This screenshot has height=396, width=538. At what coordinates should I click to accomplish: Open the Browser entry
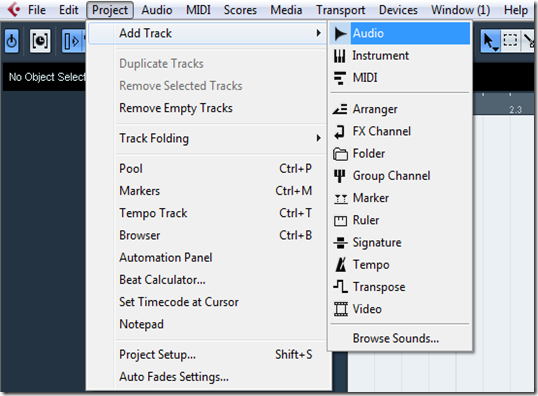(207, 235)
